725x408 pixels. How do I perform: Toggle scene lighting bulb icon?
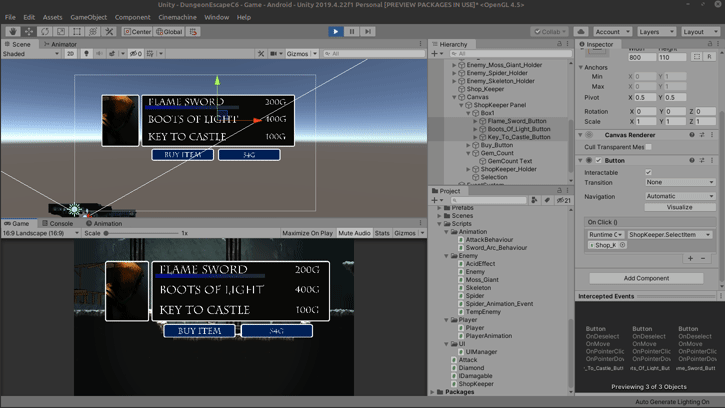pyautogui.click(x=86, y=54)
